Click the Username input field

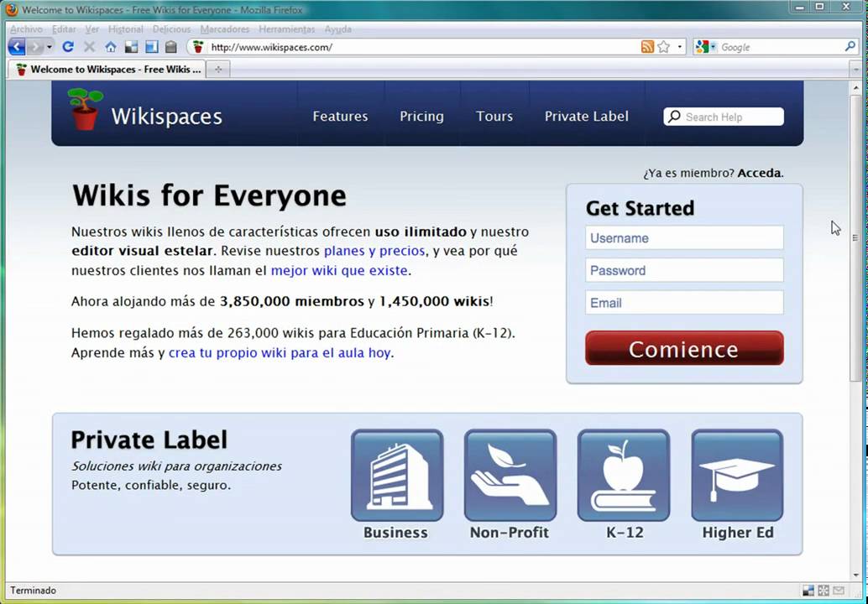pyautogui.click(x=684, y=238)
